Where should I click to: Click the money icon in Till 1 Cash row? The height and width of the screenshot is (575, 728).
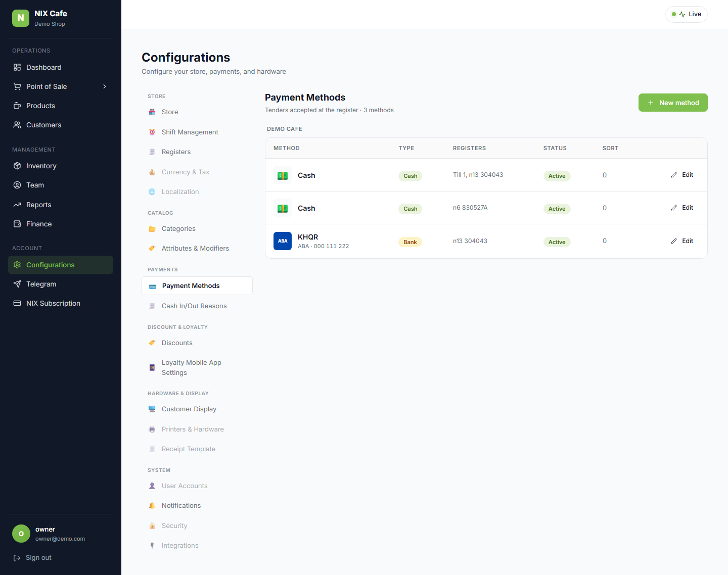pyautogui.click(x=283, y=175)
